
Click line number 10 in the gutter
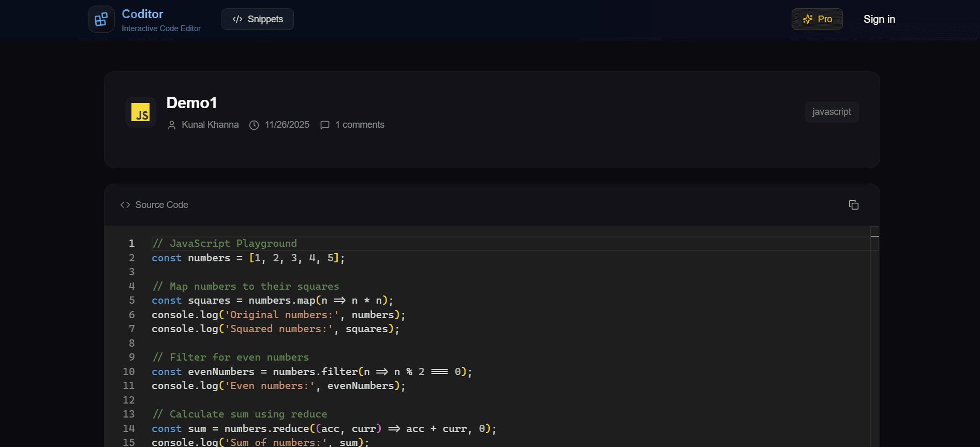(x=128, y=371)
